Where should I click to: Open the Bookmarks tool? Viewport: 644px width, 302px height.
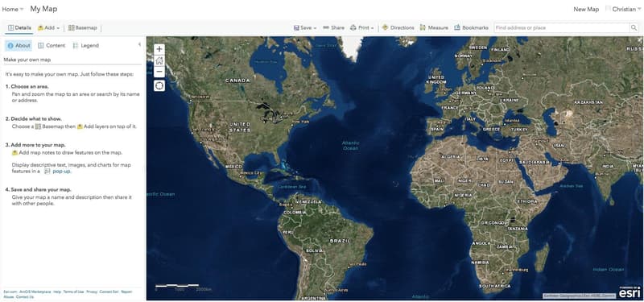pos(472,28)
